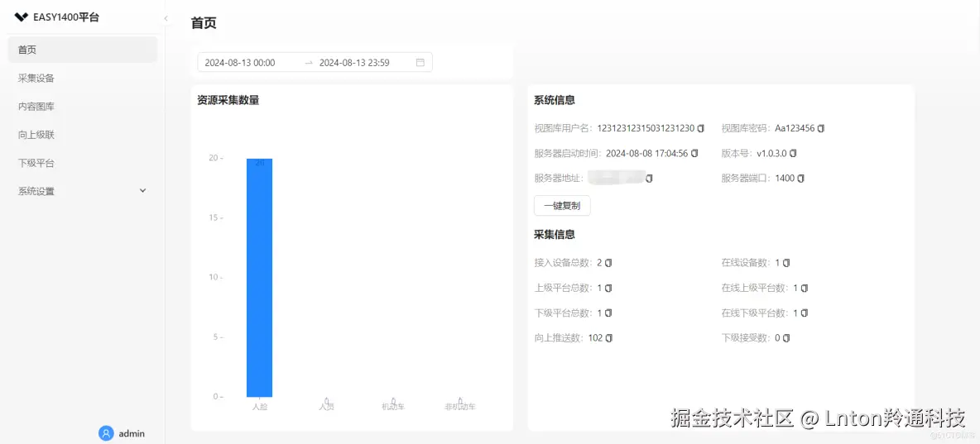
Task: Copy the 版本号 value
Action: tap(793, 153)
